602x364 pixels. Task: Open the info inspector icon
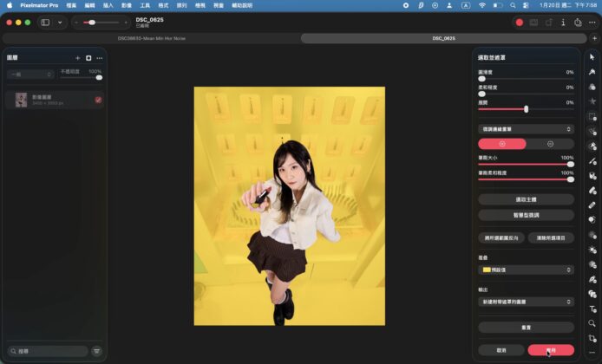tap(563, 23)
